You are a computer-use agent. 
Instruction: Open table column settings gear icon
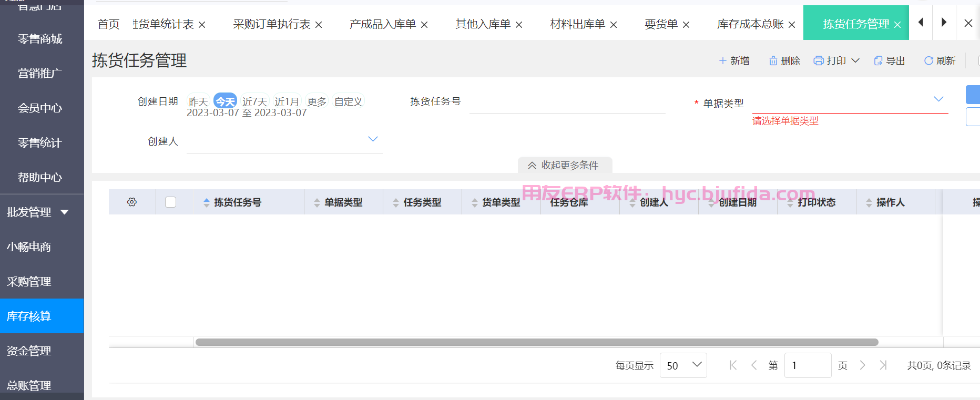[132, 202]
